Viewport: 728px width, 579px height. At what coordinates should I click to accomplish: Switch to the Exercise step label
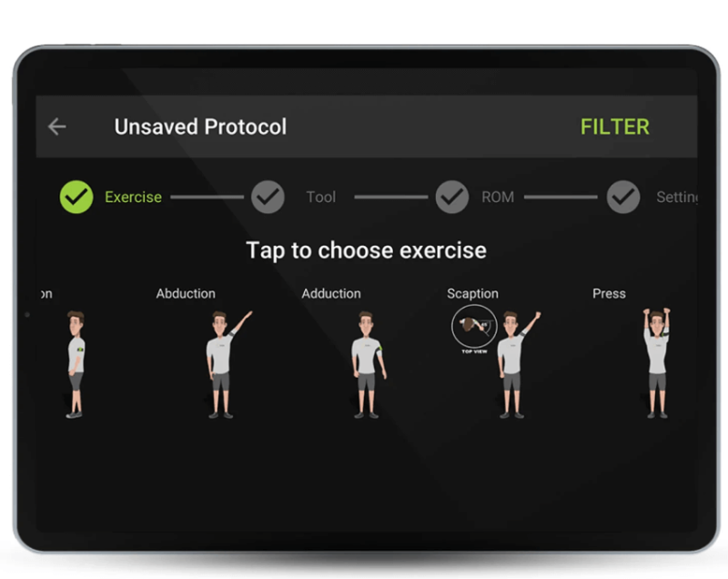(133, 197)
